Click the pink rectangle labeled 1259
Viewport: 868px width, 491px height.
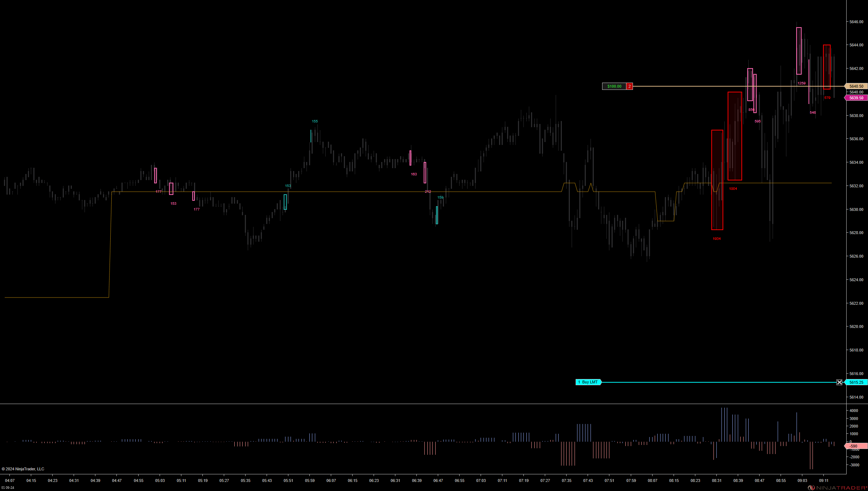[799, 51]
